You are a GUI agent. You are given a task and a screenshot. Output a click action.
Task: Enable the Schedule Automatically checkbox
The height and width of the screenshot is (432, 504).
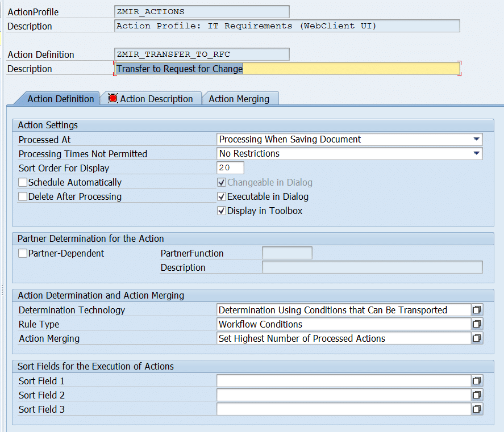[23, 182]
